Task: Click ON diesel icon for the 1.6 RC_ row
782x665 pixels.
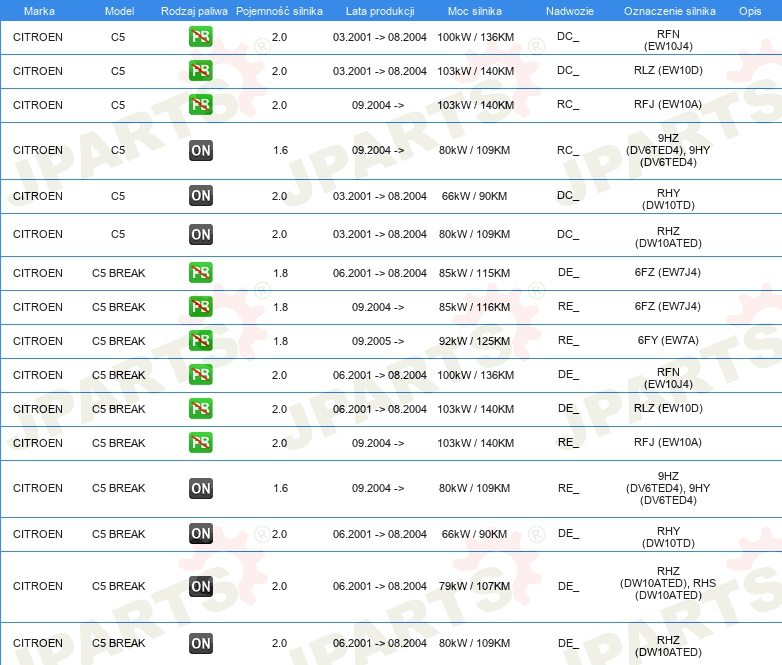Action: (200, 150)
